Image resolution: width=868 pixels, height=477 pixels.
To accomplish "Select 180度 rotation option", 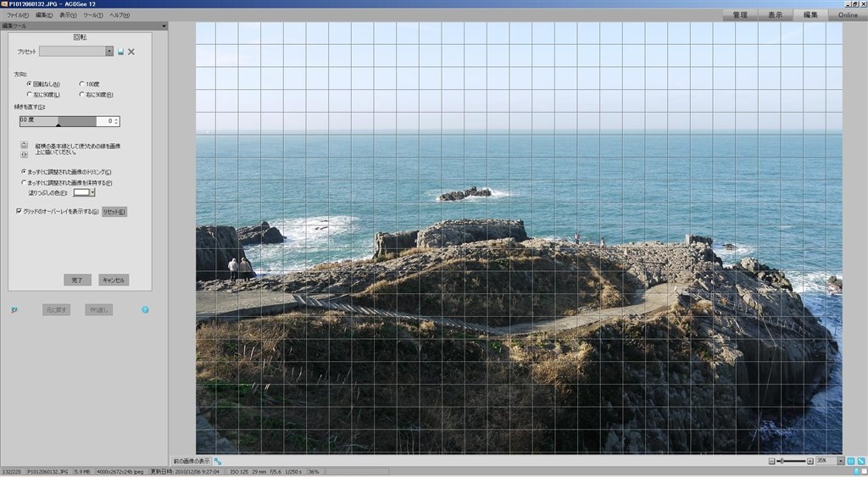I will click(89, 84).
